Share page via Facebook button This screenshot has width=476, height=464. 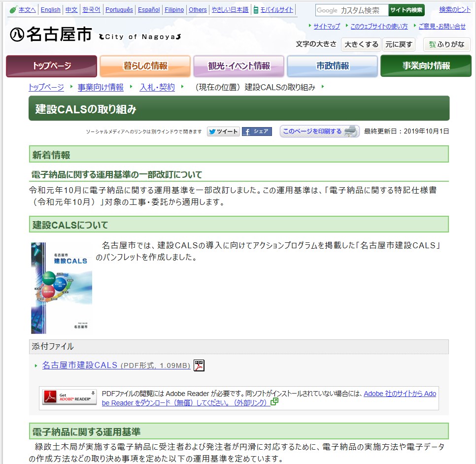[257, 132]
